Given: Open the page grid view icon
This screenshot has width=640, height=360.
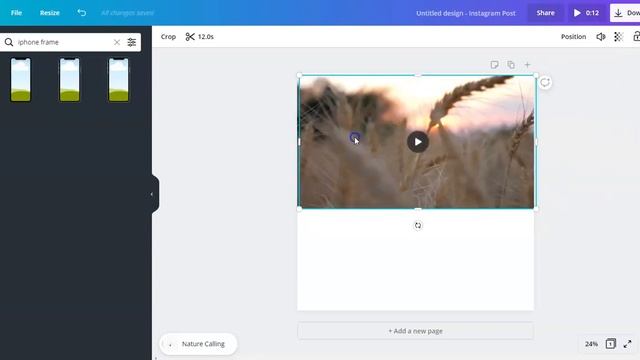Looking at the screenshot, I should click(x=611, y=344).
